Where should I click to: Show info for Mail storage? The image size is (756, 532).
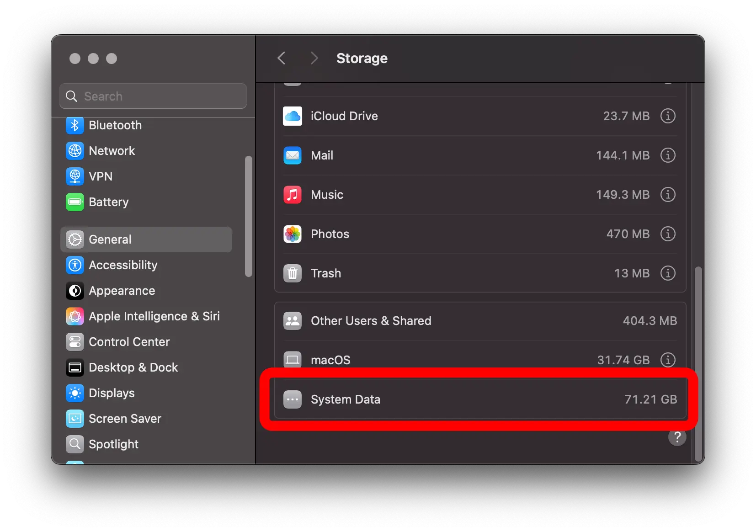(668, 155)
